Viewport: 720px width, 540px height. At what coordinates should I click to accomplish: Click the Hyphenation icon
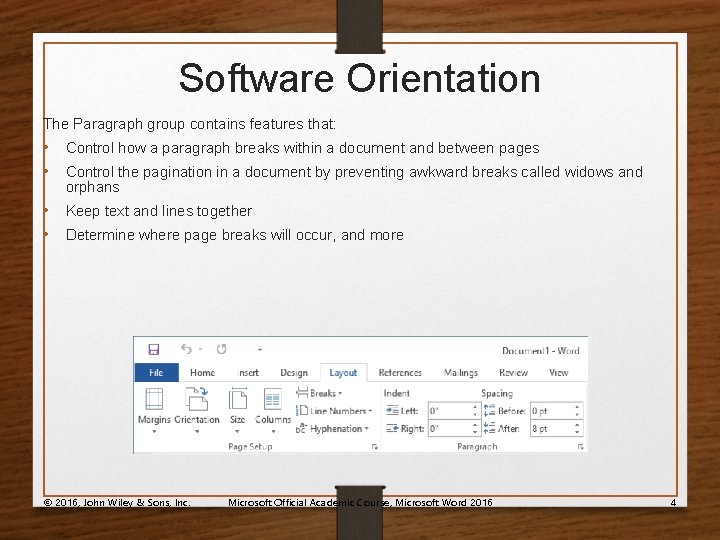[x=301, y=428]
